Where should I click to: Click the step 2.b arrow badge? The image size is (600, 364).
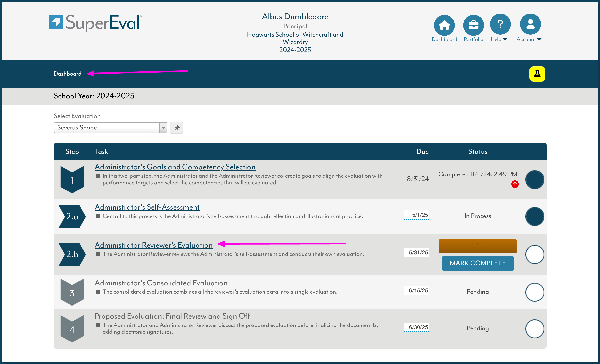click(72, 254)
